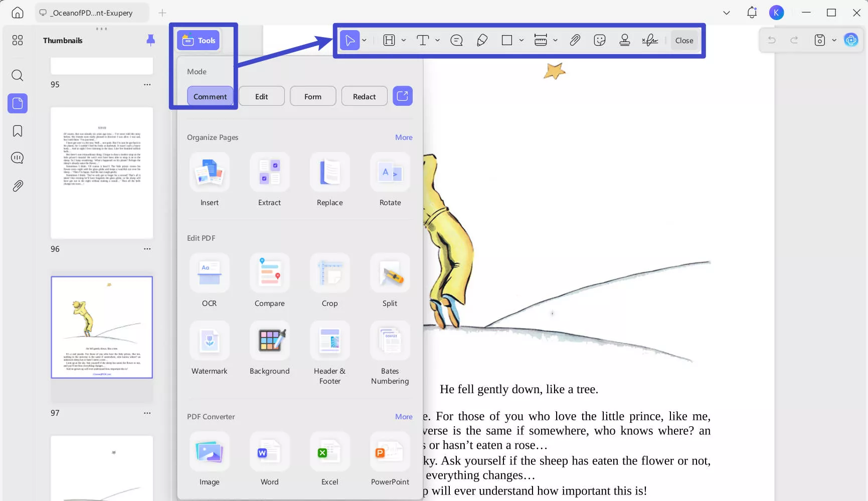
Task: Open the Measure tool dropdown
Action: (555, 40)
